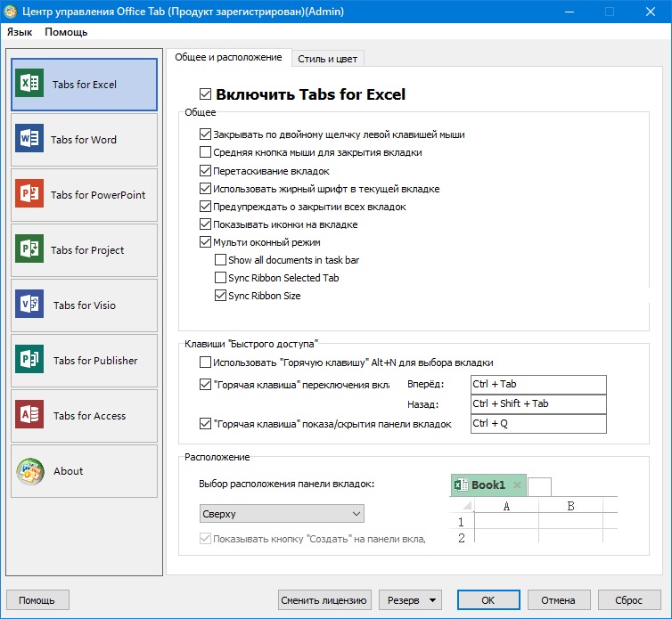The width and height of the screenshot is (672, 619).
Task: Open the Помощь menu in menu bar
Action: point(66,32)
